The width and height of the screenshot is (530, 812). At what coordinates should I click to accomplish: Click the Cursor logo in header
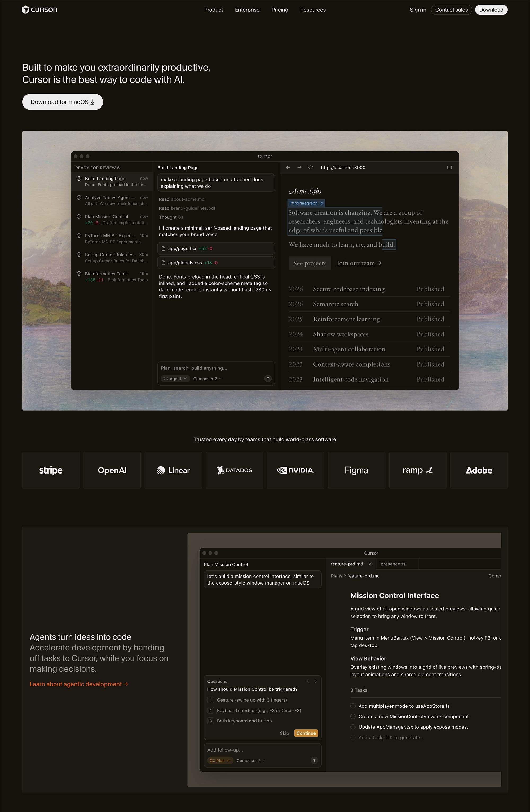(39, 10)
